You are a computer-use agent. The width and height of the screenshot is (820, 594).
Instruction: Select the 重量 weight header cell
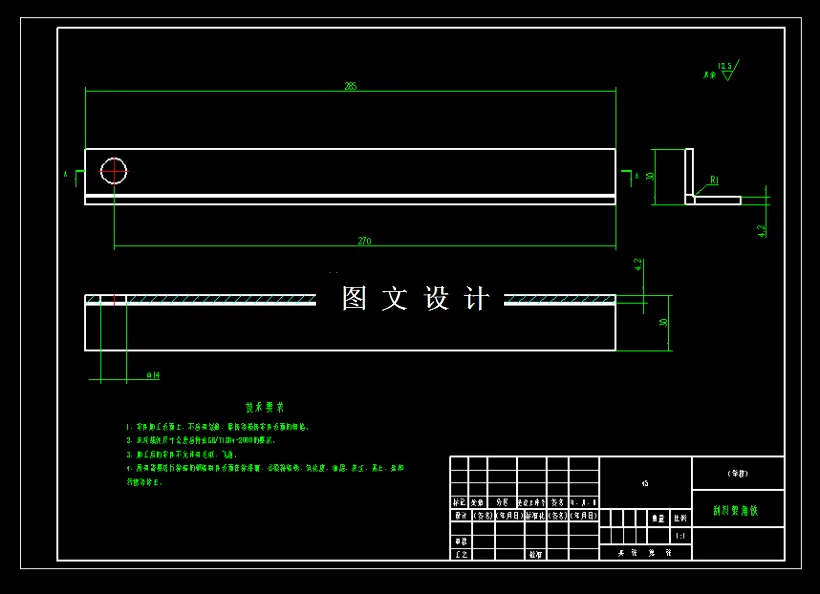point(658,518)
